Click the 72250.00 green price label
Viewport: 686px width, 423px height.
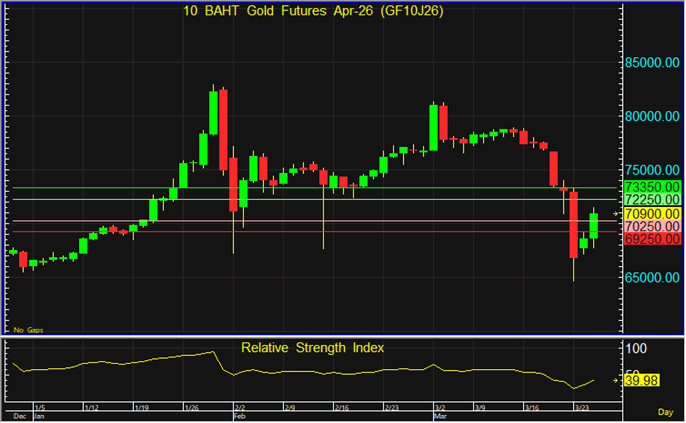[652, 200]
